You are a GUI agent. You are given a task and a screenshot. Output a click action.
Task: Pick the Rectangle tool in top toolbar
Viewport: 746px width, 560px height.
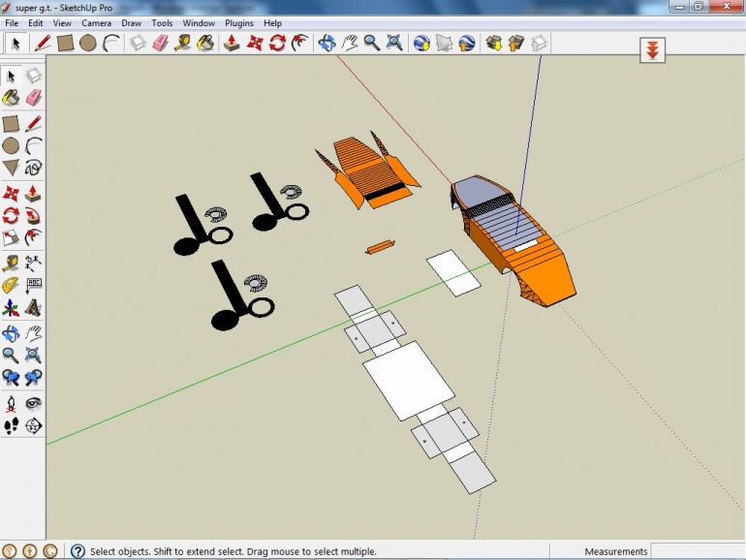click(x=65, y=44)
